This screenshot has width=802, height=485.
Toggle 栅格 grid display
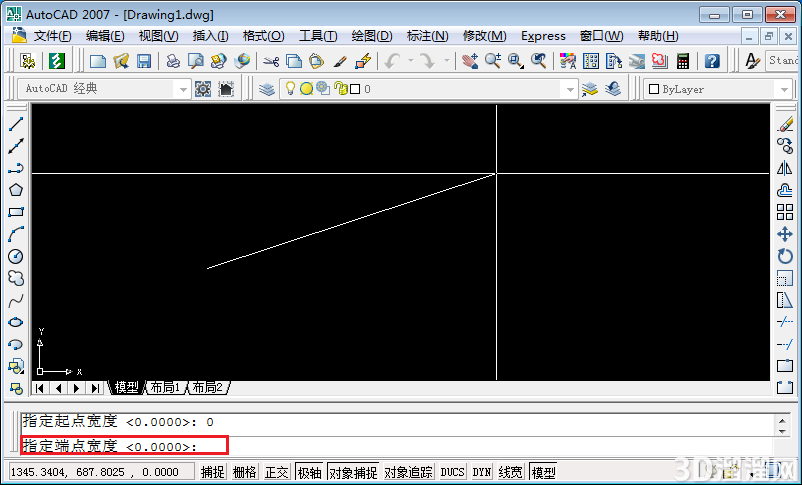[244, 472]
